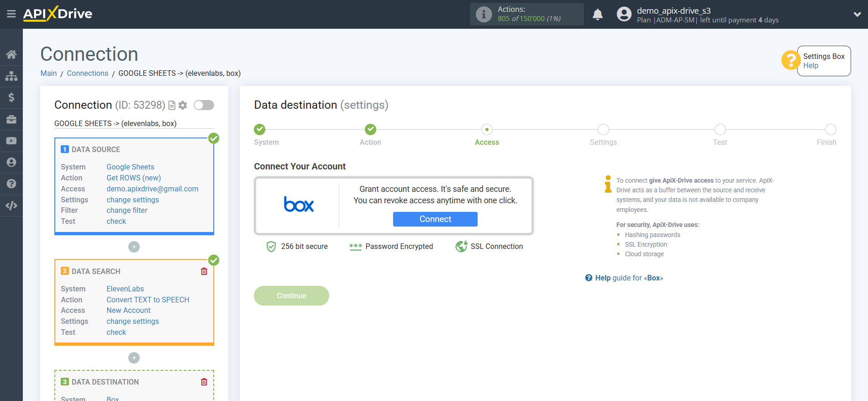Open Box system link in Data Destination
This screenshot has height=401, width=868.
(113, 398)
